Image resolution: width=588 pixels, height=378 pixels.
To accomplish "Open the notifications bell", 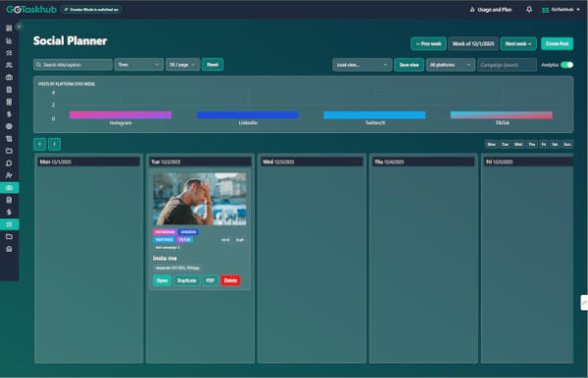I will point(529,10).
